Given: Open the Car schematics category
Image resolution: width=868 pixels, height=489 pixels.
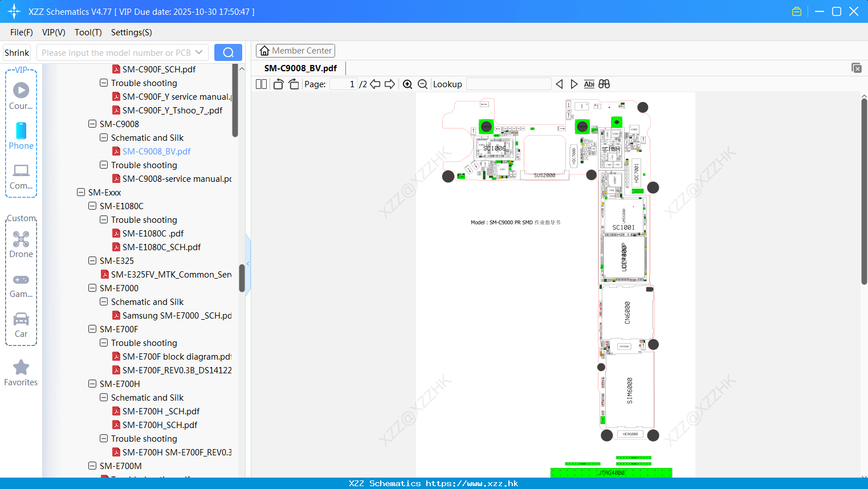Looking at the screenshot, I should click(x=21, y=325).
